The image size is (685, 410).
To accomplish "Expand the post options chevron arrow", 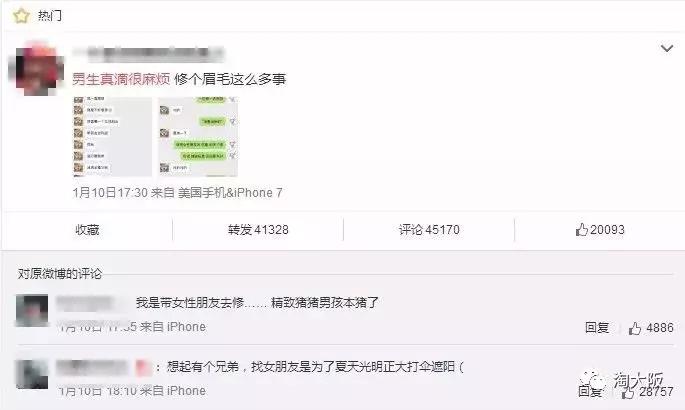I will (666, 48).
